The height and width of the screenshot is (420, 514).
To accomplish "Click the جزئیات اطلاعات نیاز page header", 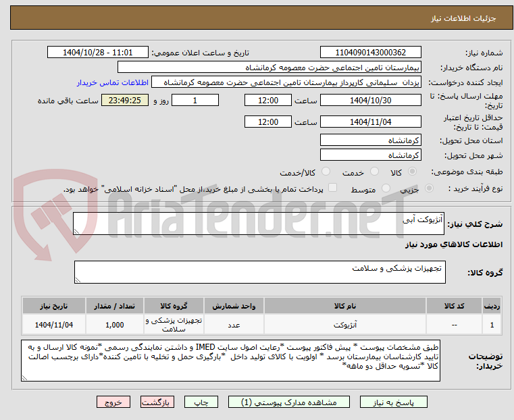I will coord(463,18).
